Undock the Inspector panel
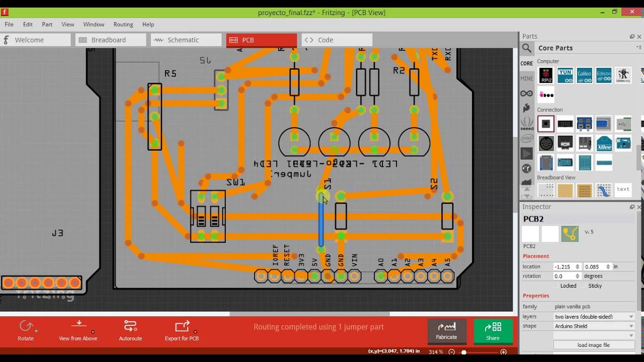 click(632, 207)
